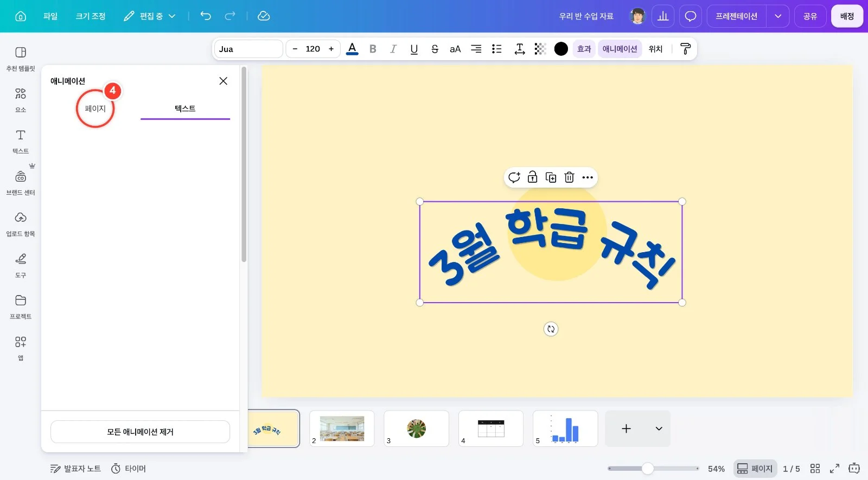The image size is (868, 480).
Task: Toggle bulleted list formatting
Action: click(496, 49)
